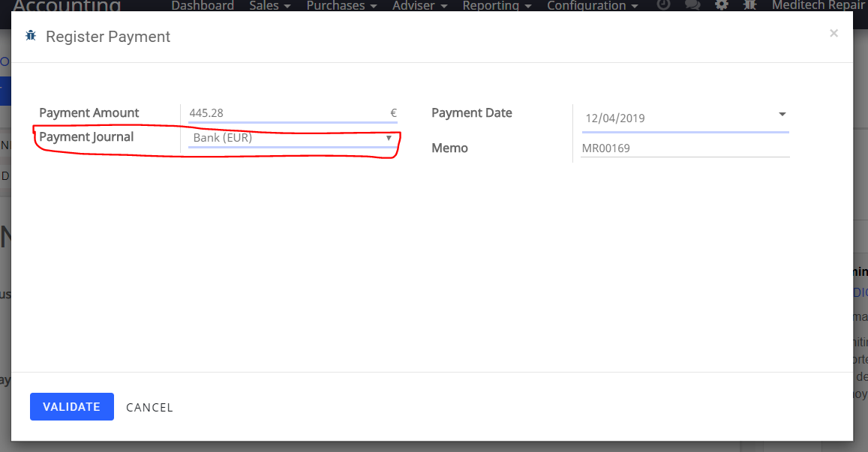Click the Validate button
The image size is (868, 452).
(x=72, y=406)
